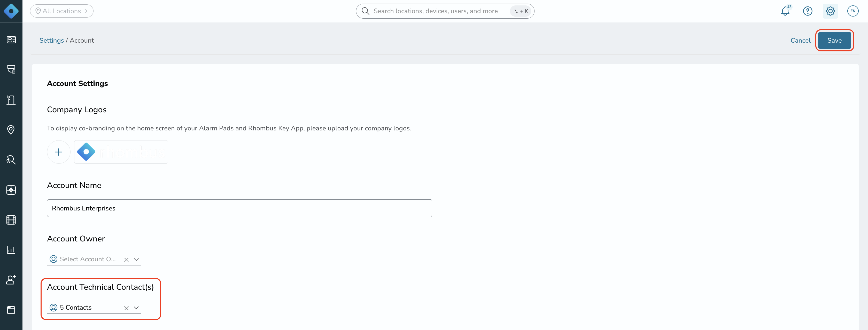Click the Account Technical Contact(s) label
The image size is (868, 330).
pyautogui.click(x=100, y=287)
